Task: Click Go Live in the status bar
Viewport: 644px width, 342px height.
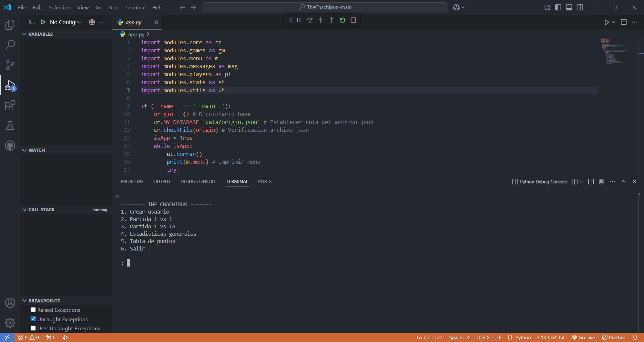Action: [583, 337]
